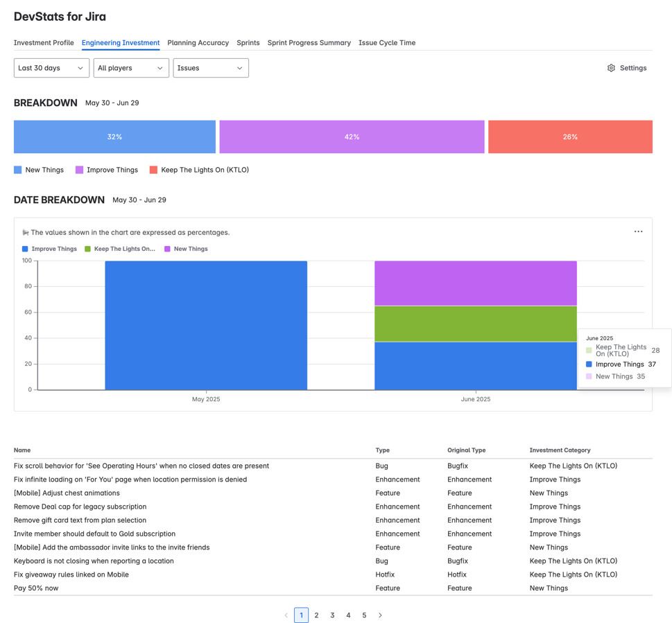Click New Things 35 in the chart tooltip
This screenshot has width=672, height=623.
pos(615,376)
